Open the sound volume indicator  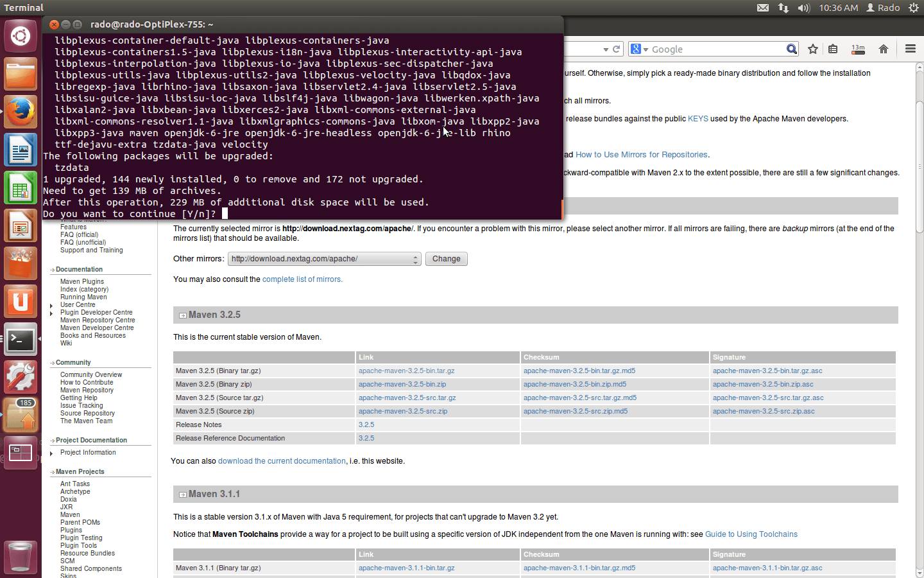point(804,8)
